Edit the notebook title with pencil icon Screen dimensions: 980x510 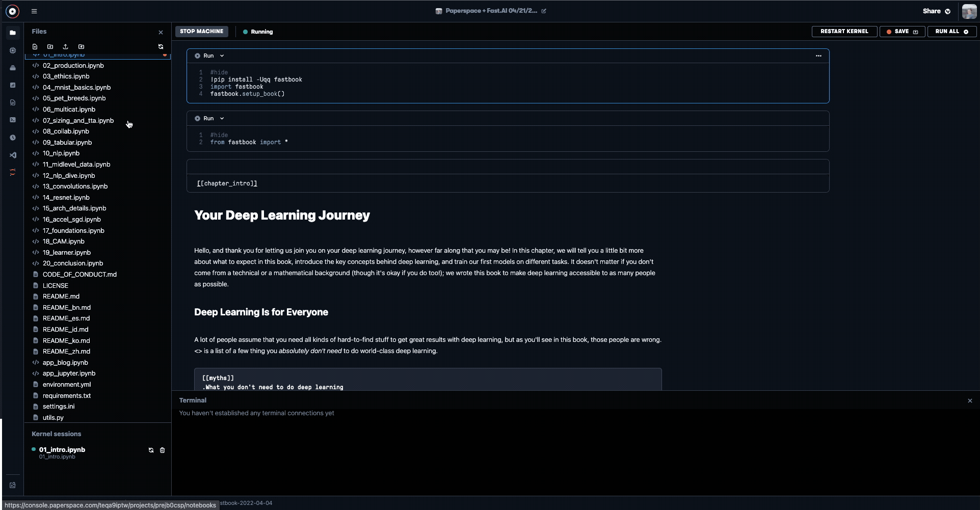[x=544, y=11]
